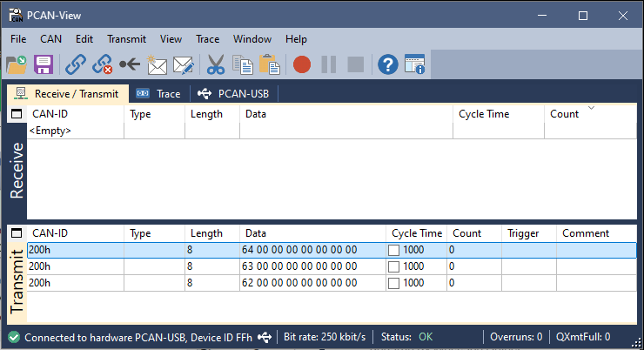Click the PCAN-View app icon in title bar
The height and width of the screenshot is (350, 644).
pyautogui.click(x=16, y=15)
